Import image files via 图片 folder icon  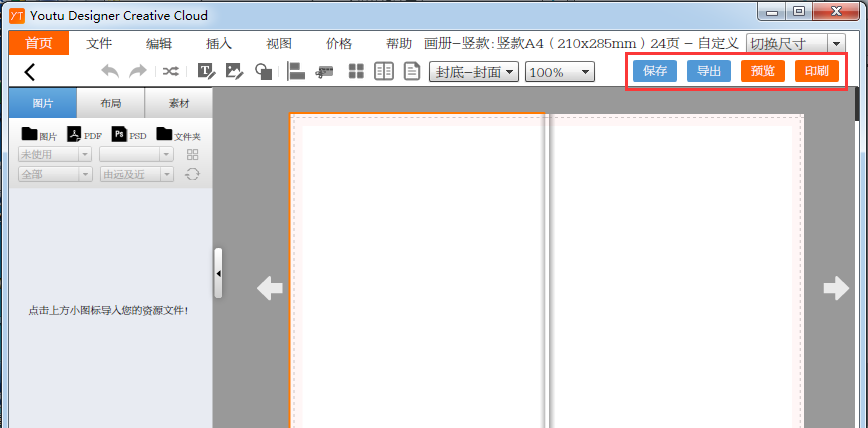click(39, 134)
